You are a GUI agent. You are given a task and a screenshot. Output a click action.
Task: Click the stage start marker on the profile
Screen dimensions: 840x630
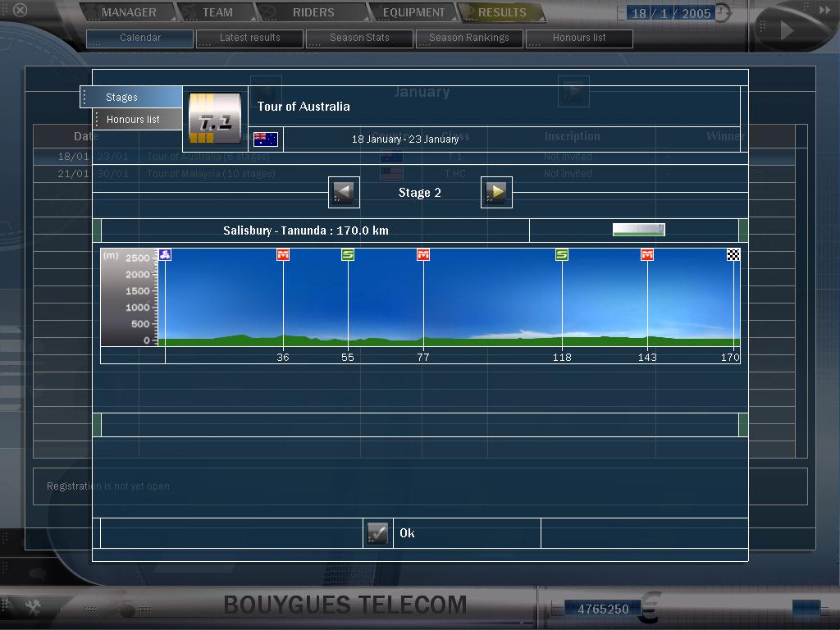click(165, 254)
